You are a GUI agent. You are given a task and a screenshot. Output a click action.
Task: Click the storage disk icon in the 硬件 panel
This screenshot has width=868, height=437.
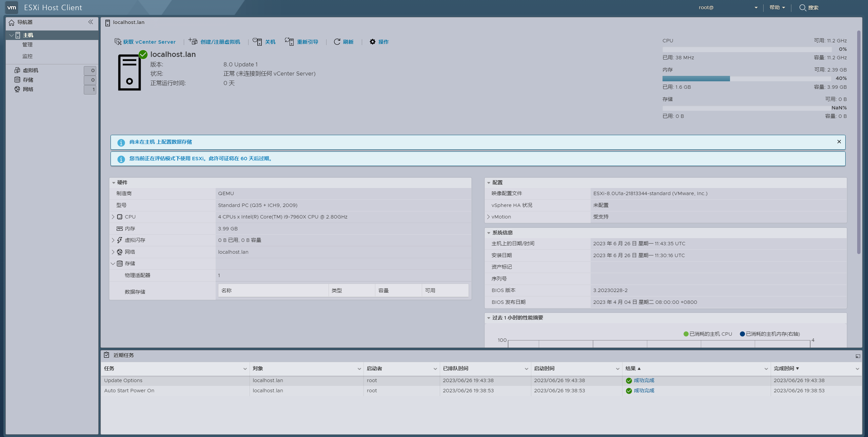tap(120, 264)
